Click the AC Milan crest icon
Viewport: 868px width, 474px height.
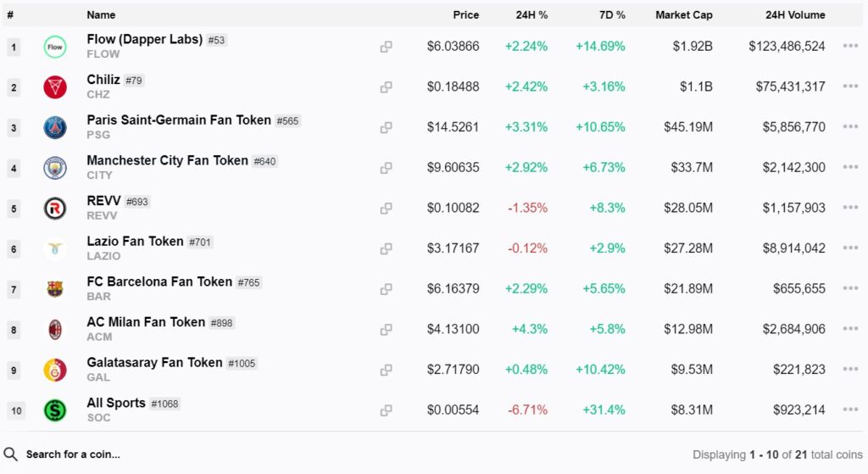[55, 330]
